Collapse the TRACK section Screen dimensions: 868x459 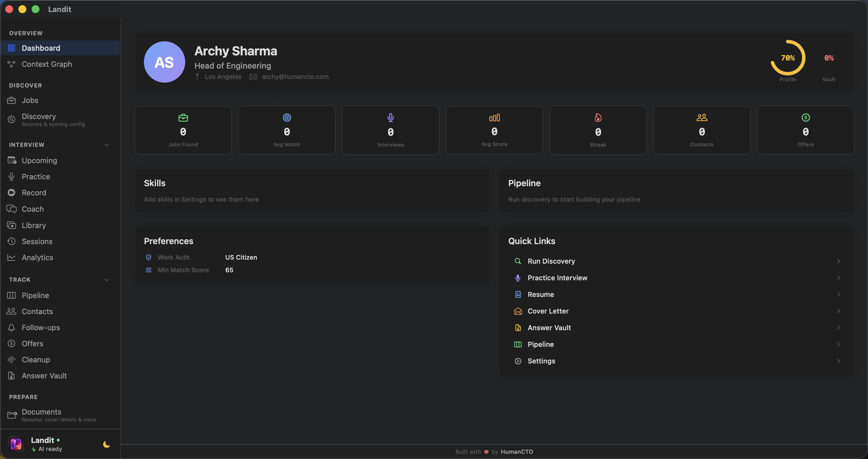coord(106,280)
